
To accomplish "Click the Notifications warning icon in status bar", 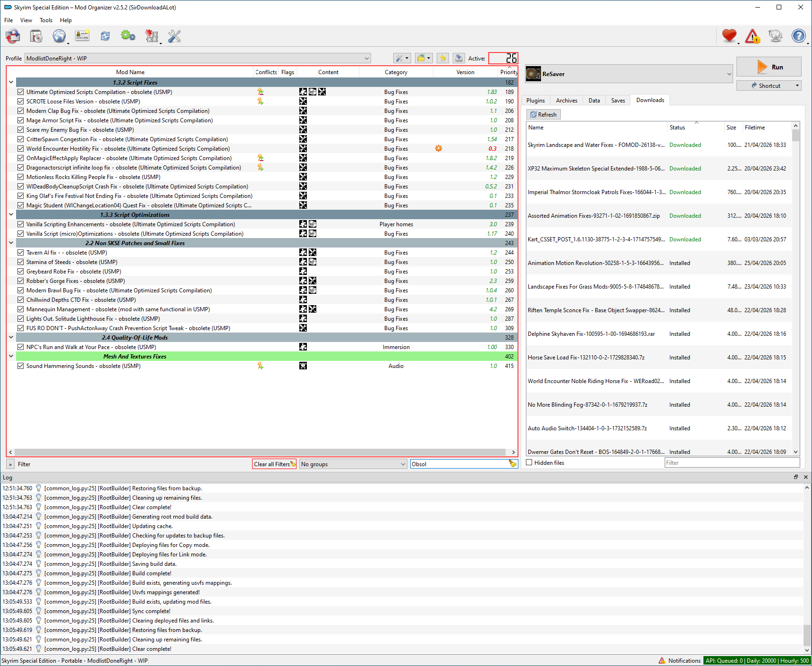I will (x=662, y=661).
